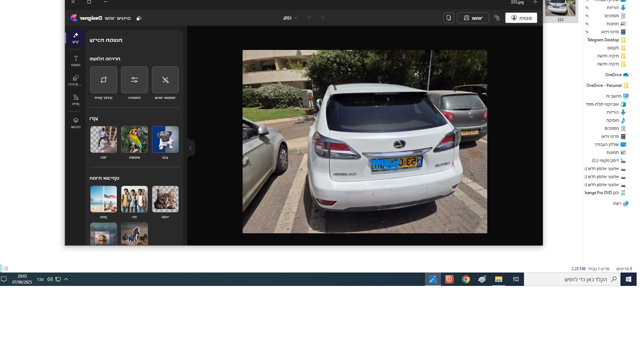Open לקסוס folder in Explorer
644x362 pixels.
[x=616, y=48]
